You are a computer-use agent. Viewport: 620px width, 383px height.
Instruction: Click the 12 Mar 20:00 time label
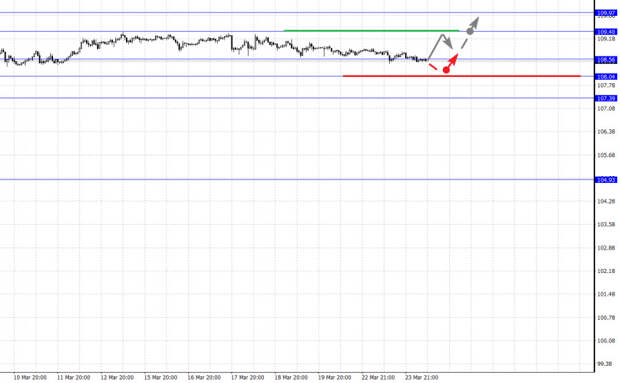117,377
